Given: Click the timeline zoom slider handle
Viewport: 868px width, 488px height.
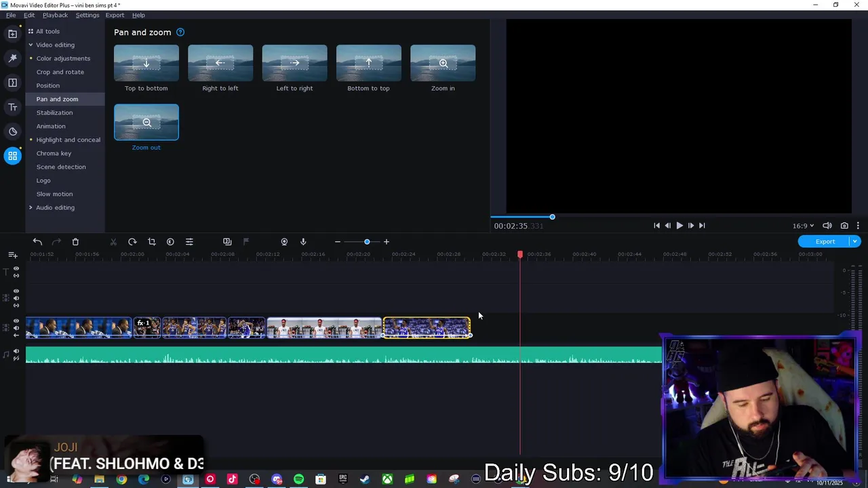Looking at the screenshot, I should [367, 242].
